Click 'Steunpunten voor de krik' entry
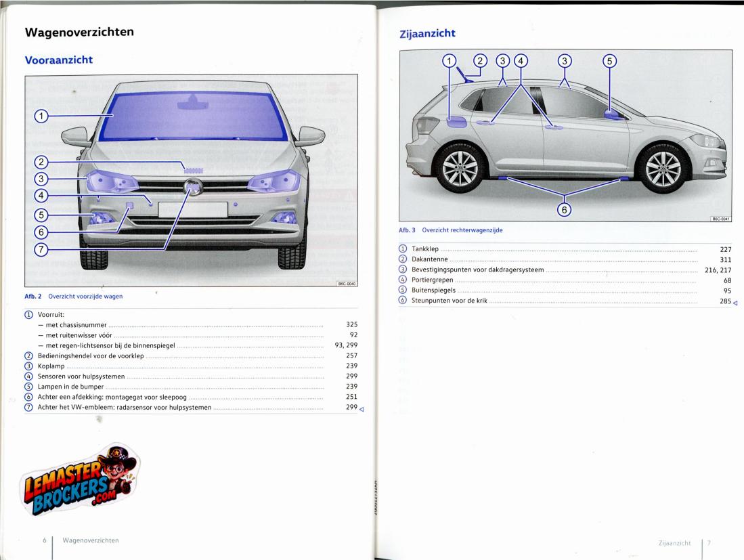The height and width of the screenshot is (560, 744). [x=449, y=301]
